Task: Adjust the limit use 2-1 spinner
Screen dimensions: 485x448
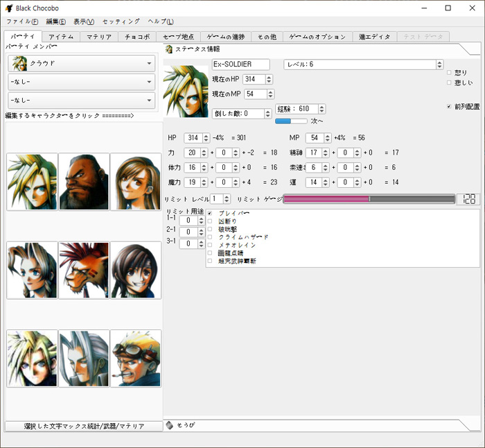Action: click(192, 232)
